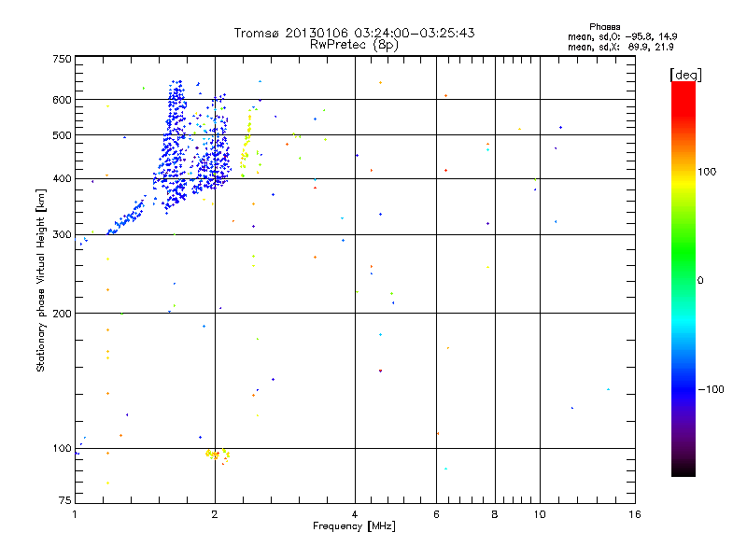Click the '200' y-axis tick label

62,314
